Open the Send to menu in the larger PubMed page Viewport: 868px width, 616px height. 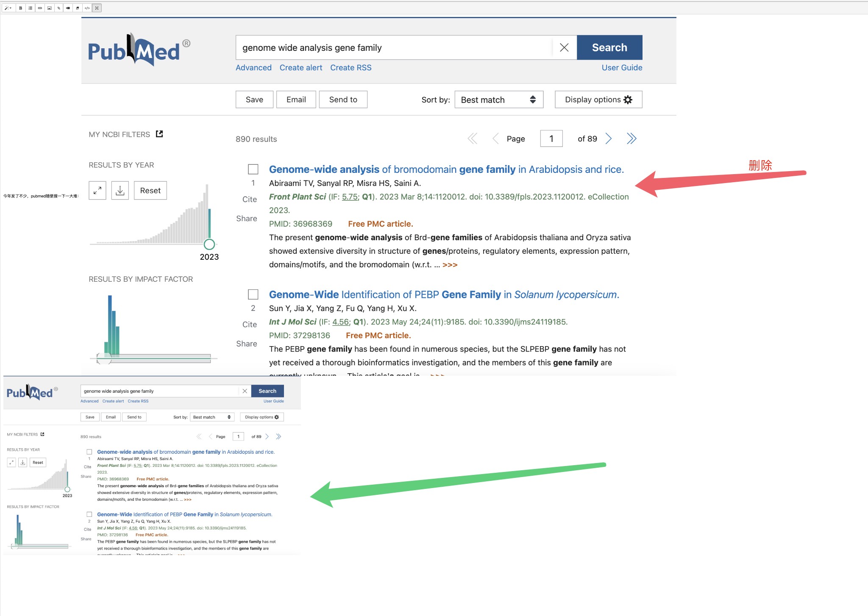click(x=343, y=100)
